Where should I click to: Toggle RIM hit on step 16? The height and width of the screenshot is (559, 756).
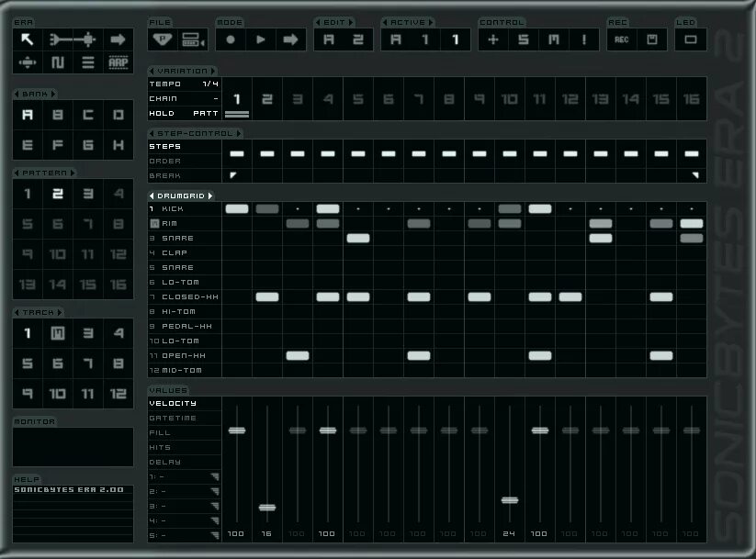692,224
